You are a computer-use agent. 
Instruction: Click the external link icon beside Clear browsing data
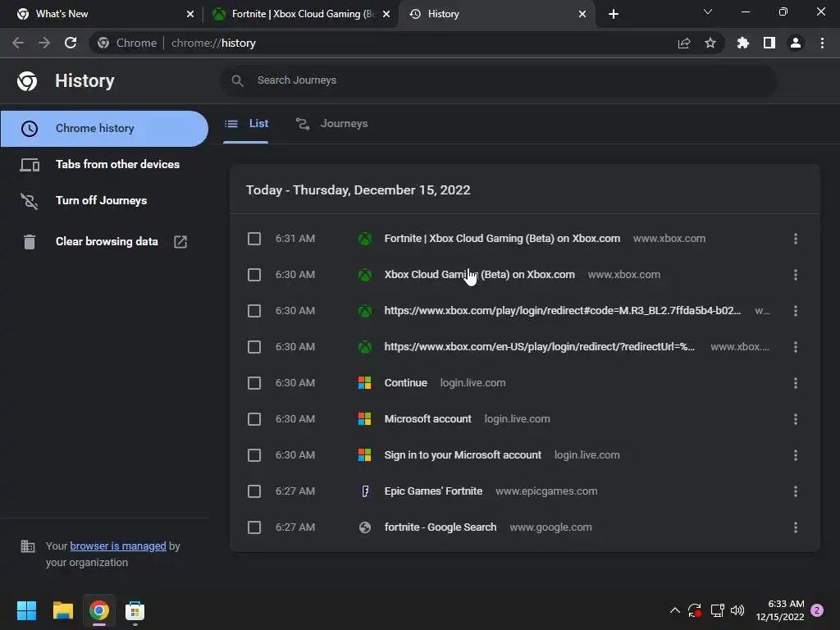point(180,242)
